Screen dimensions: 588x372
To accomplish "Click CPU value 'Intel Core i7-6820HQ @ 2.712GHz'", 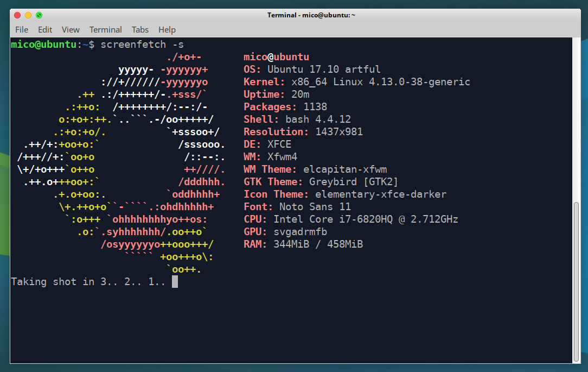I will pyautogui.click(x=366, y=219).
